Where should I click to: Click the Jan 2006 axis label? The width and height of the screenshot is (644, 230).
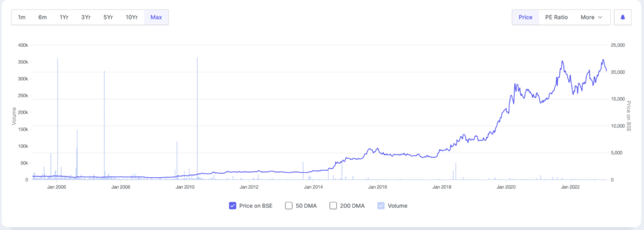coord(56,187)
